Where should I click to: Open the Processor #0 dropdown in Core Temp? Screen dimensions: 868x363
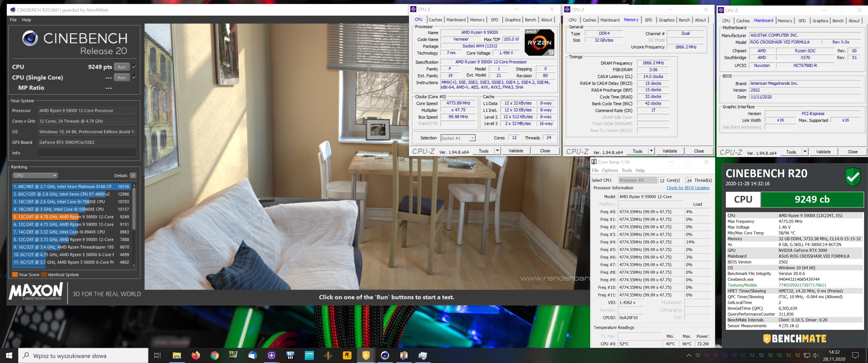click(638, 180)
